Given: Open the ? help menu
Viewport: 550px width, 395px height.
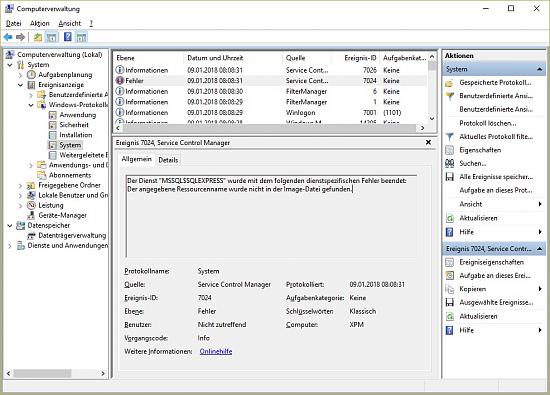Looking at the screenshot, I should (91, 24).
